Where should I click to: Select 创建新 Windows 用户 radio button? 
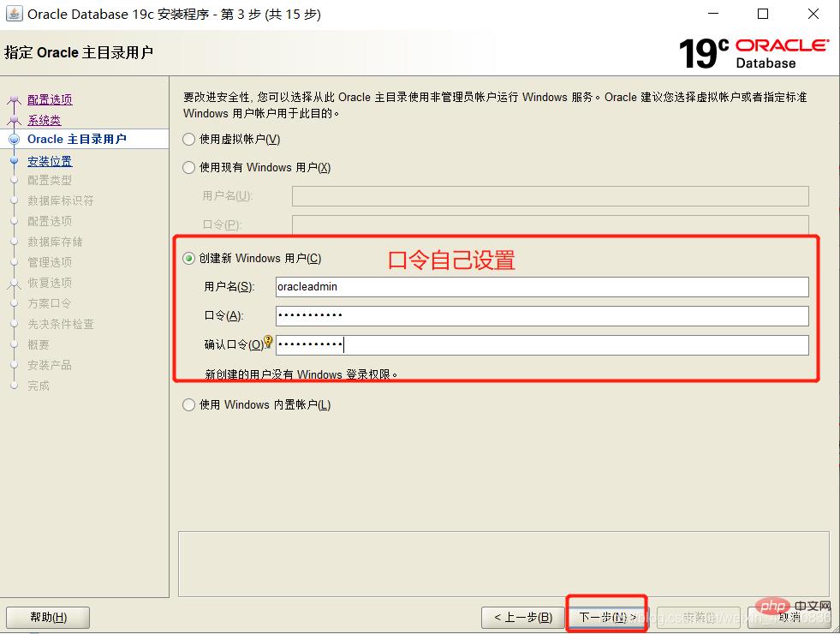point(188,259)
